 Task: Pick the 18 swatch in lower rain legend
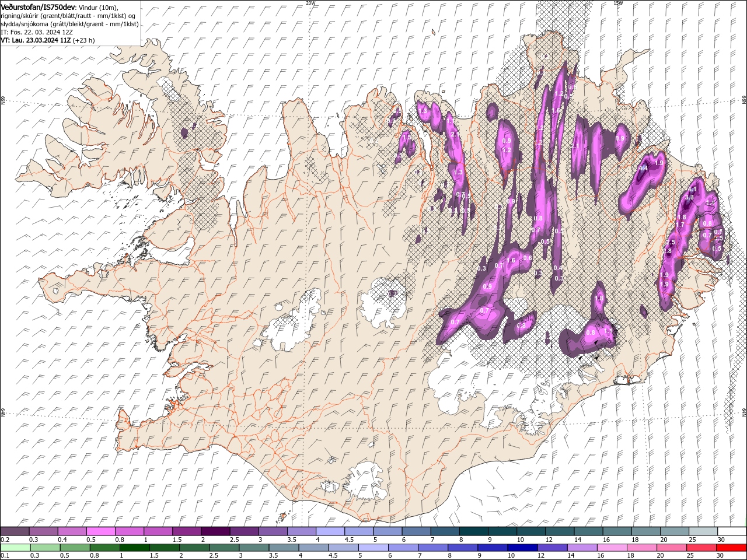(x=641, y=547)
